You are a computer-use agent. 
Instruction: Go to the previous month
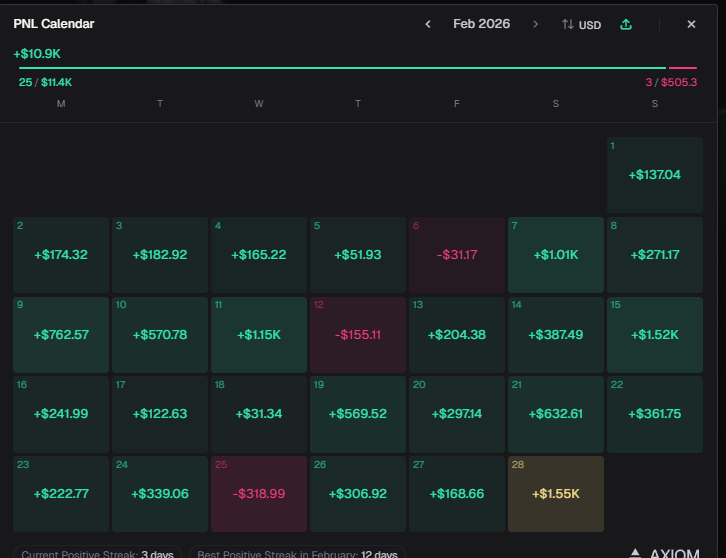coord(428,24)
